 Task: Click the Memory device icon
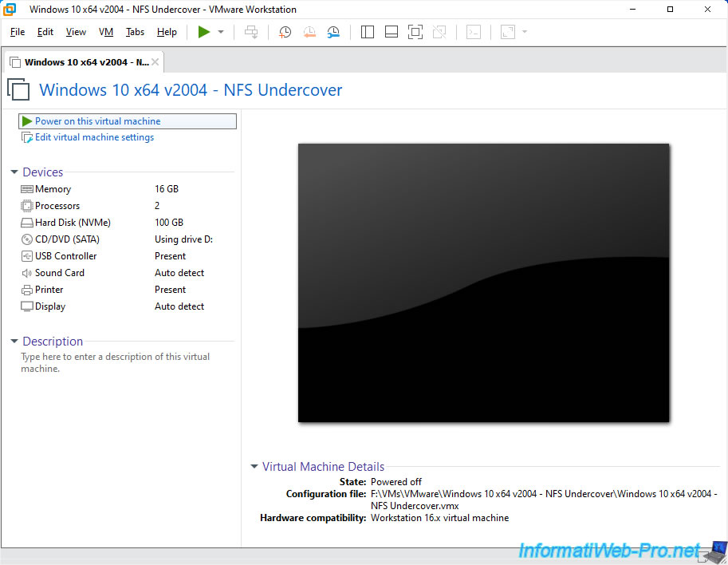pyautogui.click(x=27, y=189)
